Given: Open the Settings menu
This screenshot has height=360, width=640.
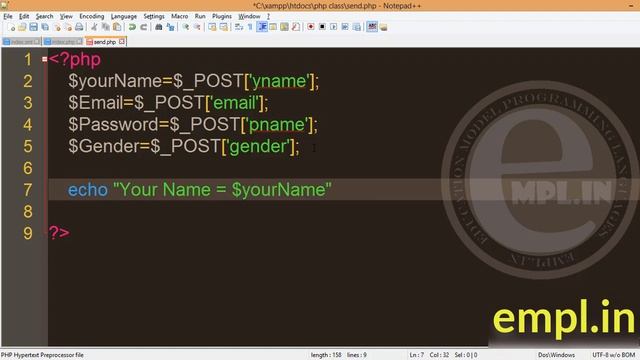Looking at the screenshot, I should (154, 16).
